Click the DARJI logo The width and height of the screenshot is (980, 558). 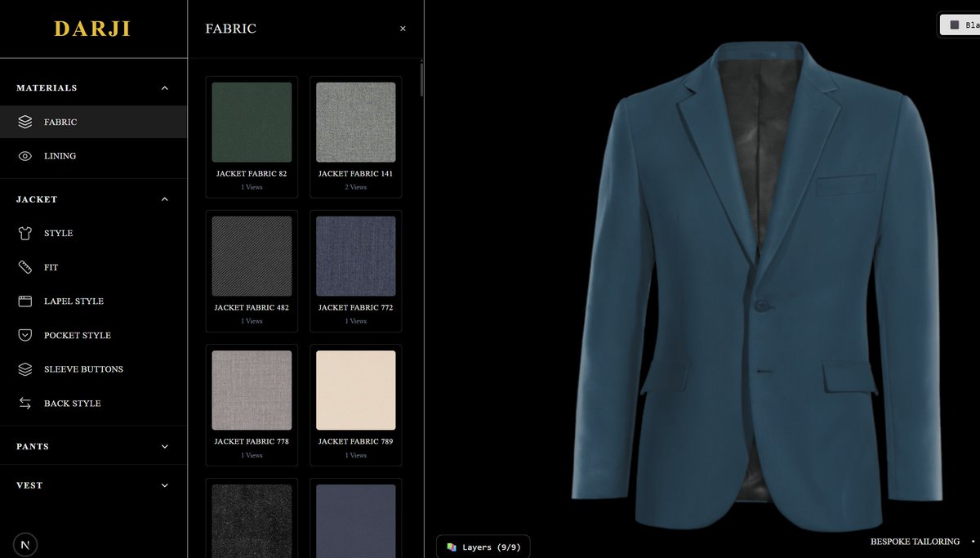pos(92,29)
